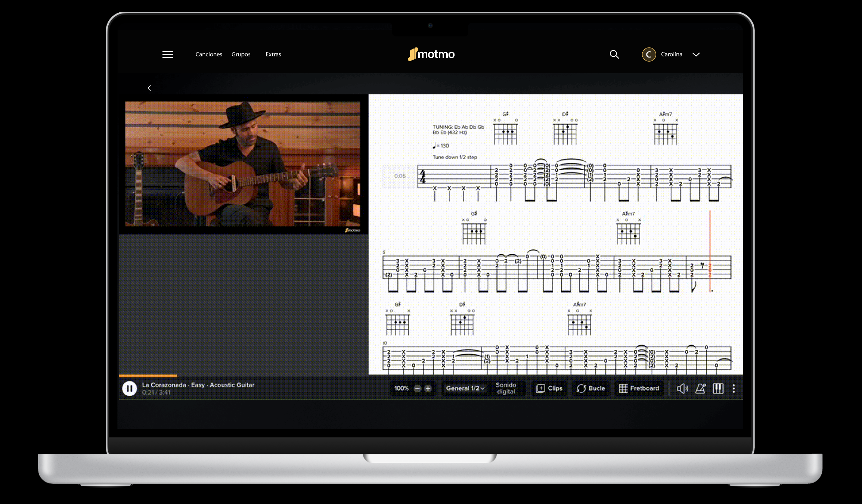Click the motmo logo
This screenshot has width=862, height=504.
[x=431, y=55]
